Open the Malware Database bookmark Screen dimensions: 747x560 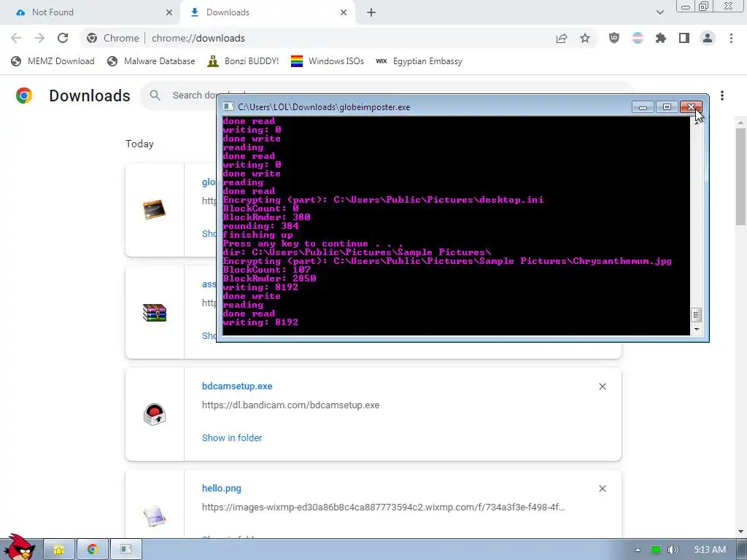(x=152, y=61)
